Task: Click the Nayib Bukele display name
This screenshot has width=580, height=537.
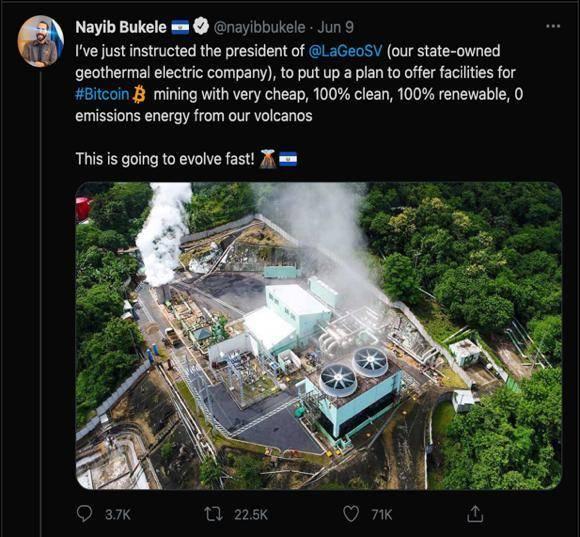Action: (x=121, y=27)
